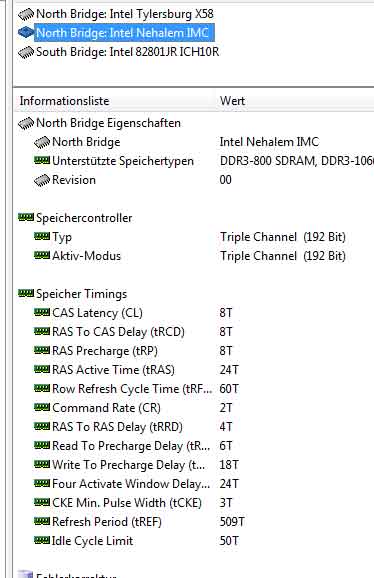The height and width of the screenshot is (578, 374).
Task: Select the chip icon beside North Bridge: Intel Tylersburg X58
Action: tap(26, 14)
